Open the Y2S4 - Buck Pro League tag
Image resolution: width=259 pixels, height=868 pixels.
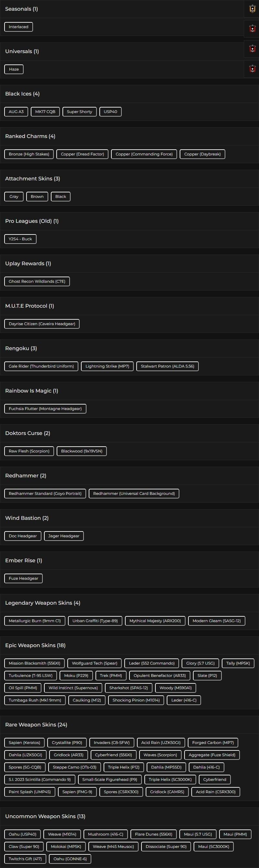20,239
